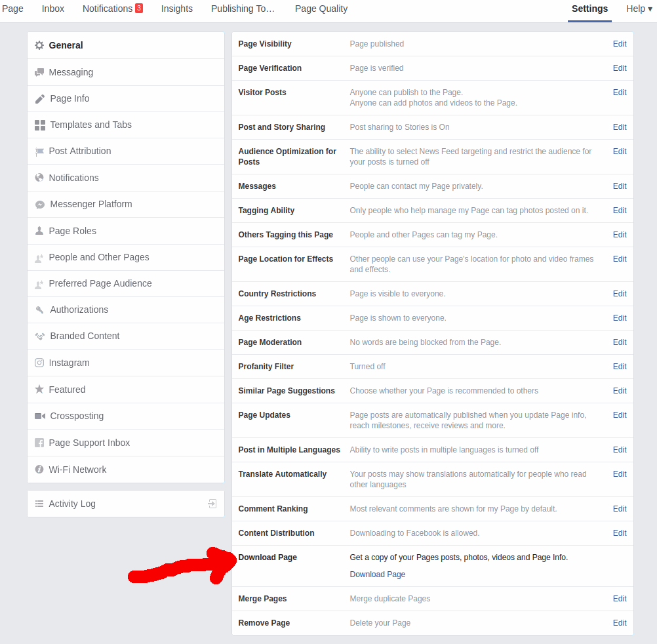The height and width of the screenshot is (644, 657).
Task: Click the Featured star icon
Action: (x=38, y=390)
